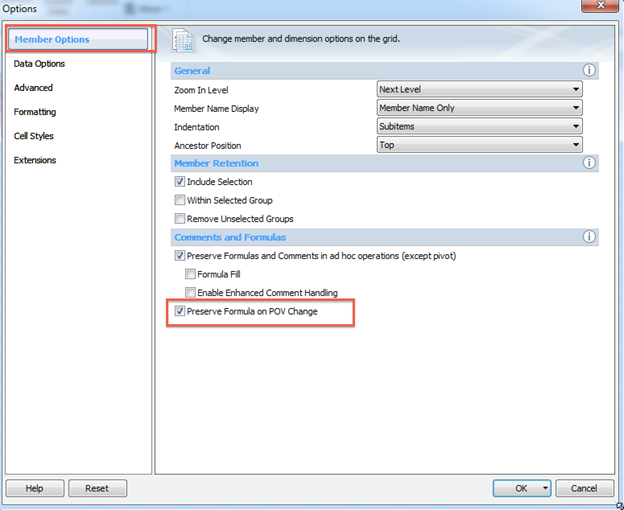
Task: Toggle the Include Selection checkbox
Action: click(x=180, y=182)
